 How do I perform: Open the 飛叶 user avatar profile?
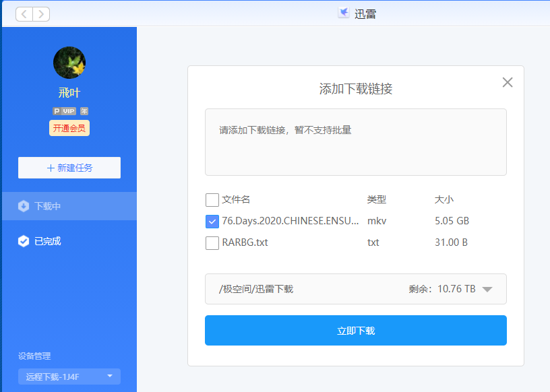point(69,63)
